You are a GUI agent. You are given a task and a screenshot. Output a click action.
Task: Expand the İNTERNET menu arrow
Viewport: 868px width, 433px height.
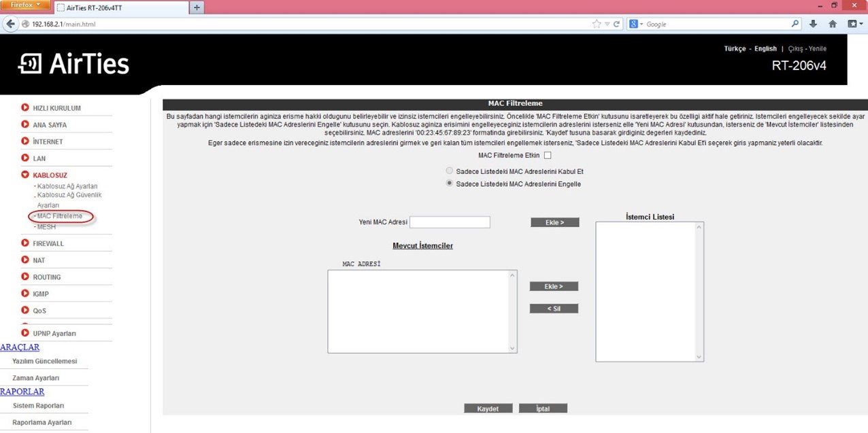[x=25, y=141]
